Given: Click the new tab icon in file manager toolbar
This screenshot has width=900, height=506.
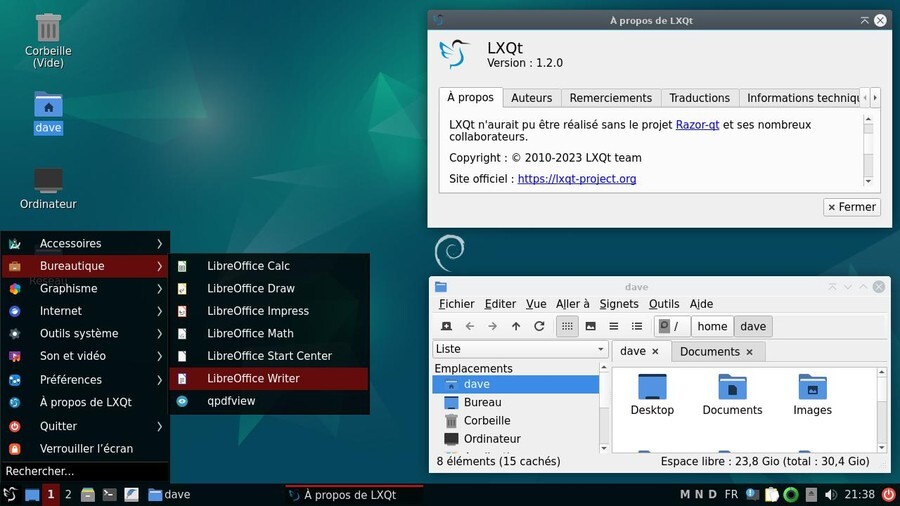Looking at the screenshot, I should 446,326.
